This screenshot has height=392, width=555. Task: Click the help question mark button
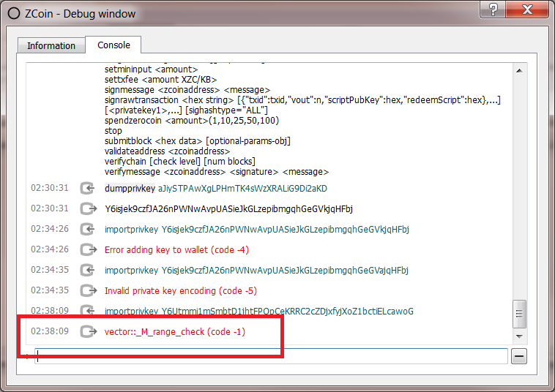coord(493,9)
